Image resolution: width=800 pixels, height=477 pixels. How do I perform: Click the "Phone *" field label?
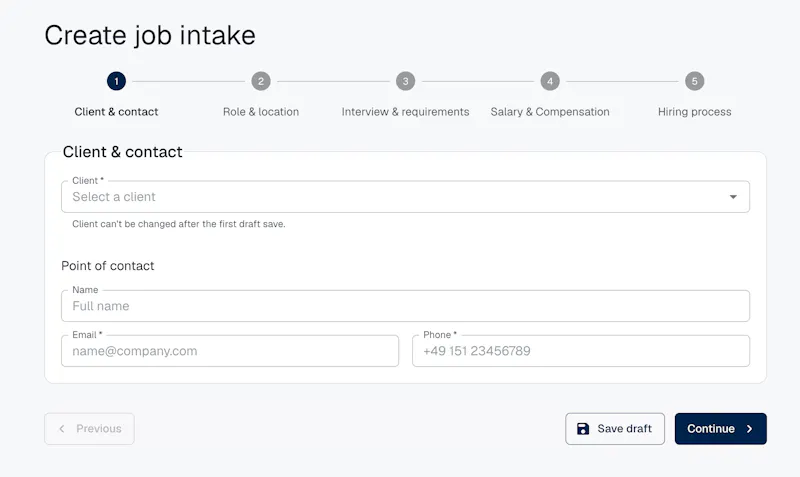click(x=440, y=335)
